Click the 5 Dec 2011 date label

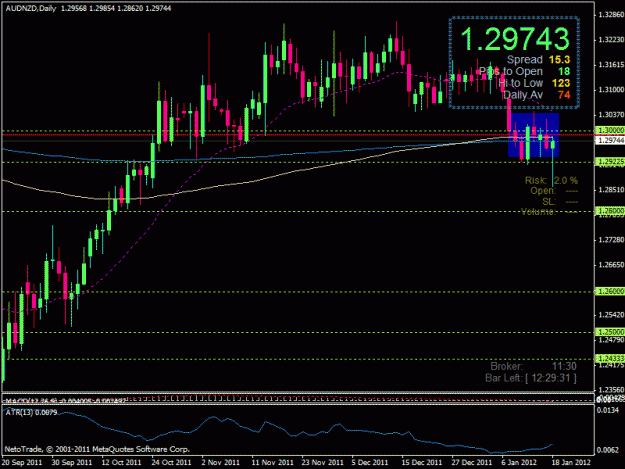point(370,463)
